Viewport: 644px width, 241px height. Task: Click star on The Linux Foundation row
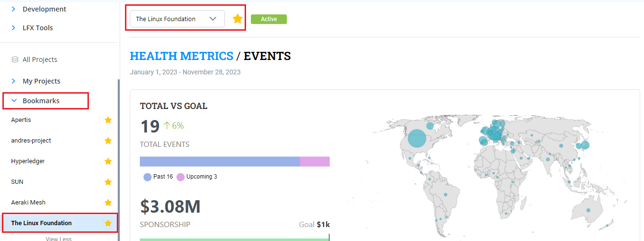(108, 223)
